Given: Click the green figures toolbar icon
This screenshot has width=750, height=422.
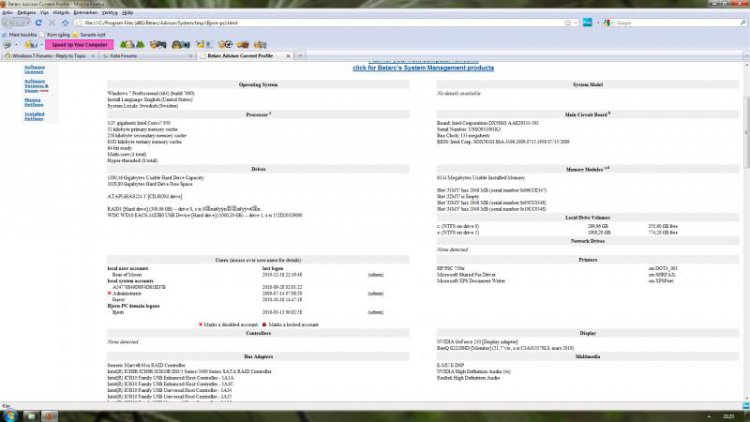Looking at the screenshot, I should 132,44.
